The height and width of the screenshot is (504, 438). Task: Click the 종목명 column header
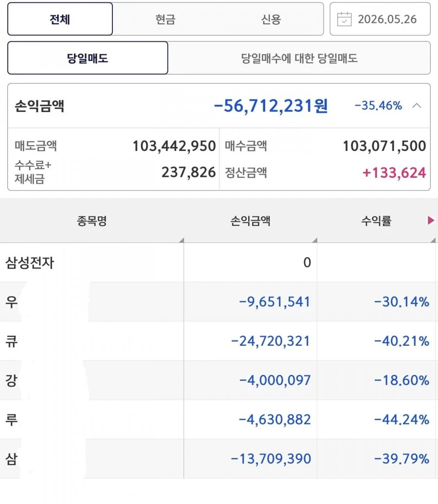pyautogui.click(x=92, y=221)
